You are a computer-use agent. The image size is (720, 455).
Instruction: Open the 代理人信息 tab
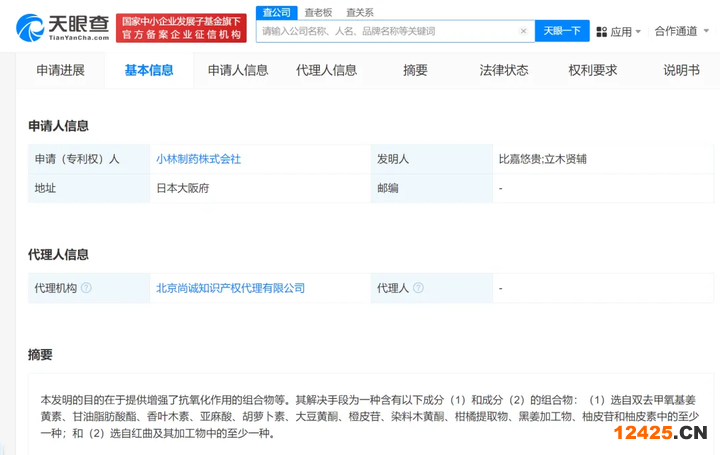click(327, 70)
